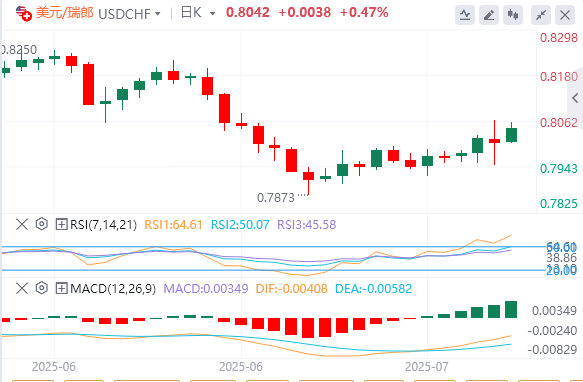The width and height of the screenshot is (583, 382).
Task: Click the RSI3:45.58 value
Action: [307, 225]
